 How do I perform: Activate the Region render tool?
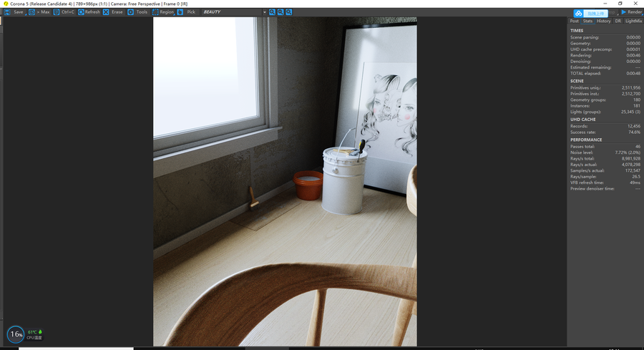click(163, 12)
